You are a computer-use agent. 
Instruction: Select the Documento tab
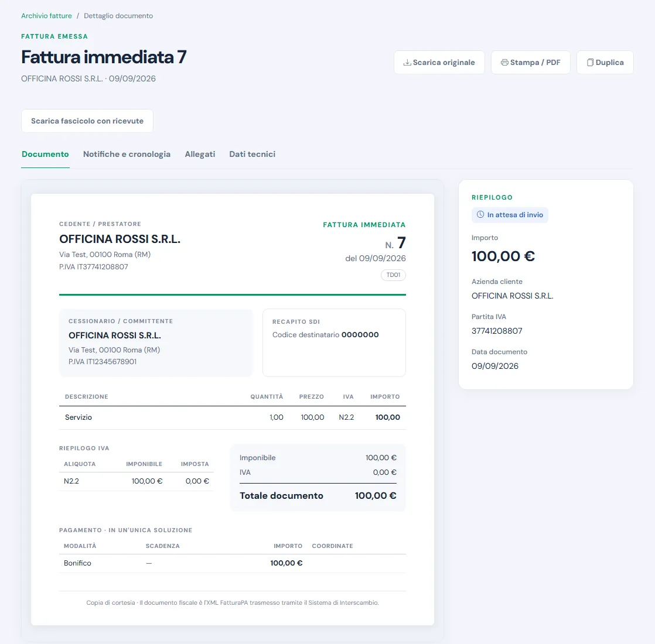click(45, 155)
